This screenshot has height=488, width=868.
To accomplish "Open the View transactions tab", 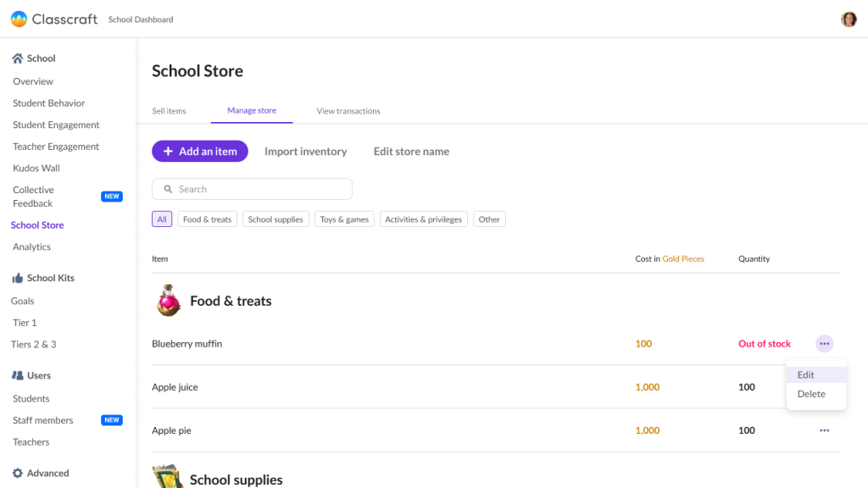I will pyautogui.click(x=348, y=111).
